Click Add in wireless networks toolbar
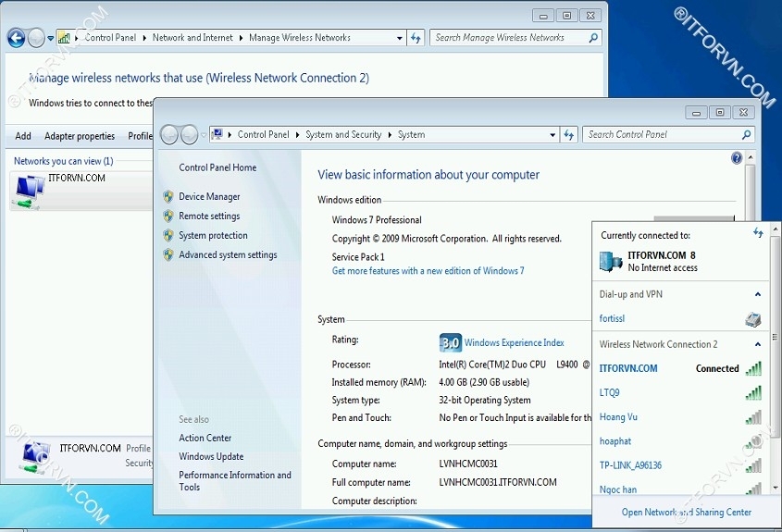 point(23,136)
